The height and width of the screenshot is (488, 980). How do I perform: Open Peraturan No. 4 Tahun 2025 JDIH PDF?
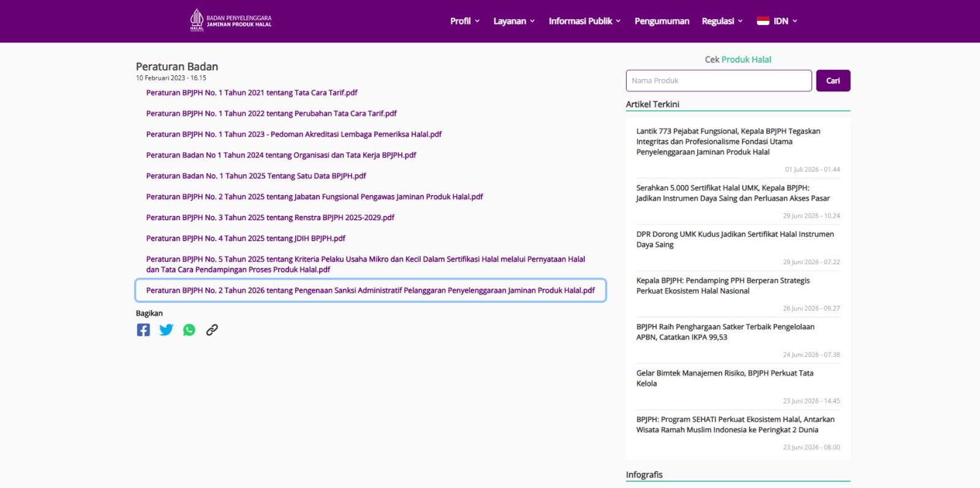(246, 238)
